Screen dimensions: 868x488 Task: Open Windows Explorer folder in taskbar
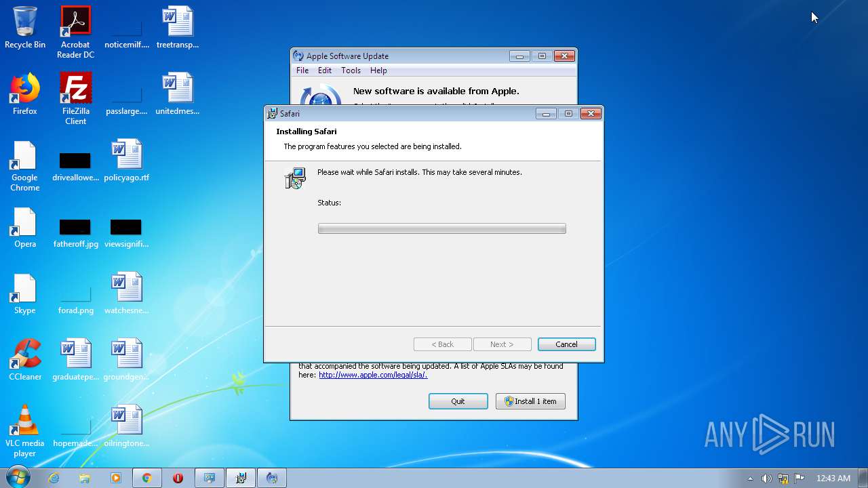pyautogui.click(x=85, y=478)
